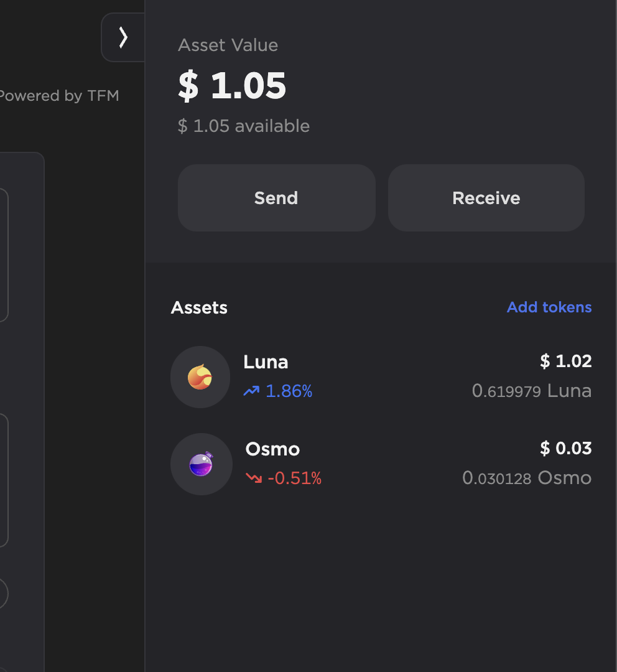
Task: Click the Assets section heading
Action: [x=199, y=308]
